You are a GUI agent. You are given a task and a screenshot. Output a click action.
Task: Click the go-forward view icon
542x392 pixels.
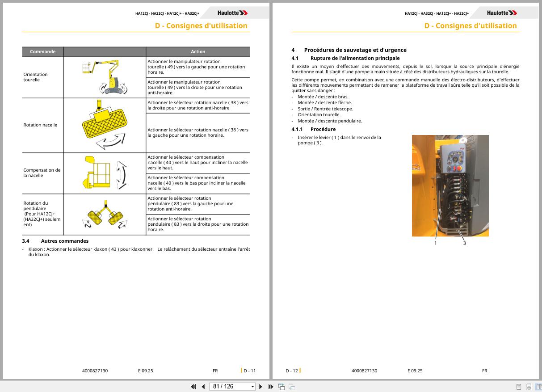tap(292, 387)
